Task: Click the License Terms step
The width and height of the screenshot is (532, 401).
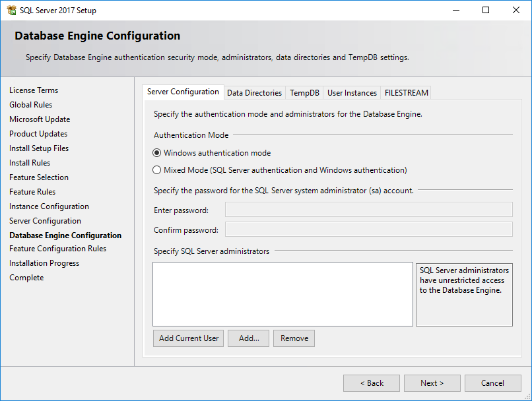Action: 34,90
